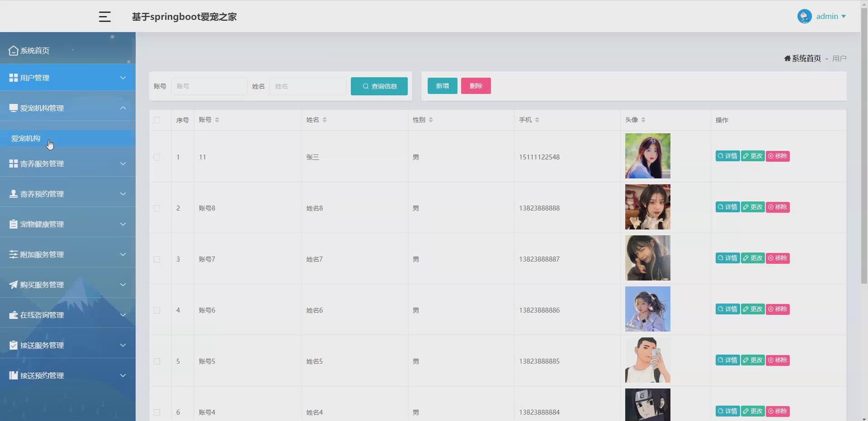Screen dimensions: 868x421
Task: Click the 在线咨询管理 briefcase icon
Action: [14, 315]
